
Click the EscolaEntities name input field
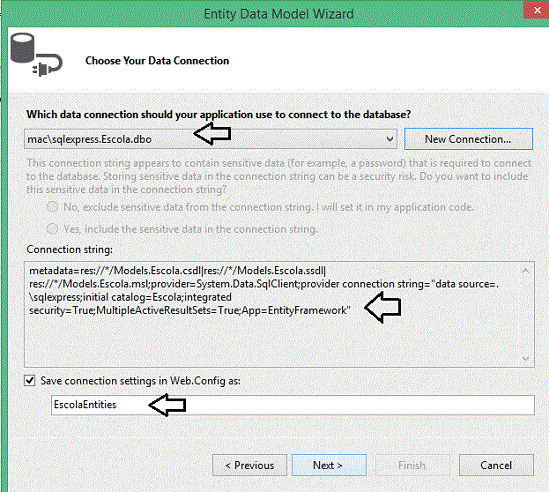(x=293, y=405)
